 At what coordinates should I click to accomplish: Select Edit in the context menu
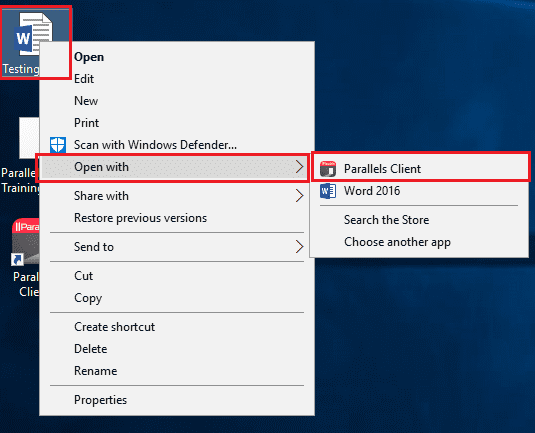pyautogui.click(x=84, y=79)
